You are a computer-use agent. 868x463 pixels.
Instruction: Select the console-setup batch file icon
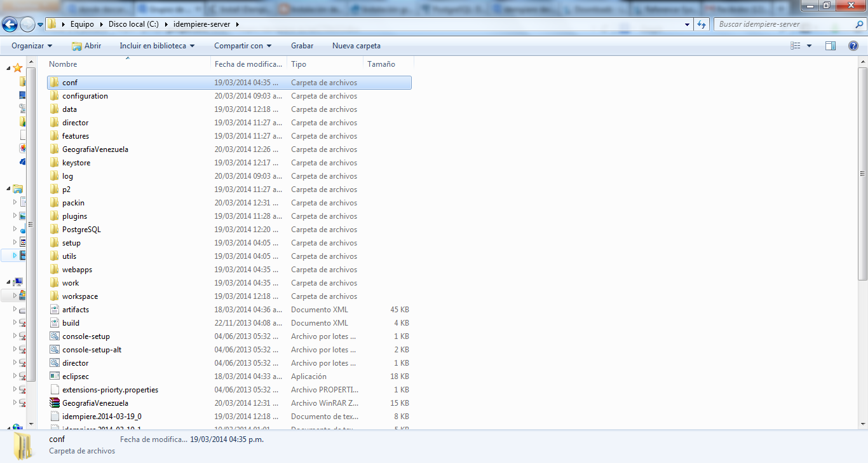click(55, 336)
